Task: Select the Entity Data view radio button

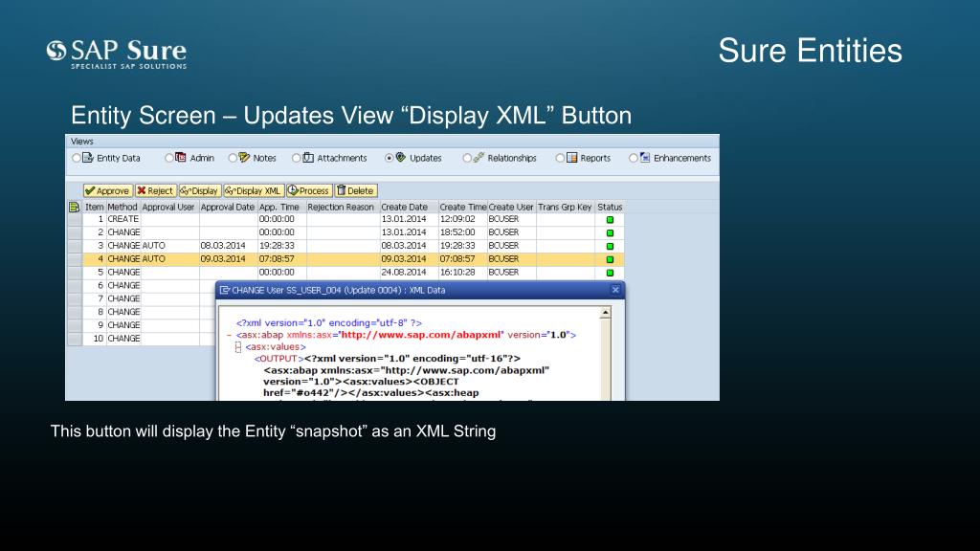Action: pyautogui.click(x=77, y=158)
